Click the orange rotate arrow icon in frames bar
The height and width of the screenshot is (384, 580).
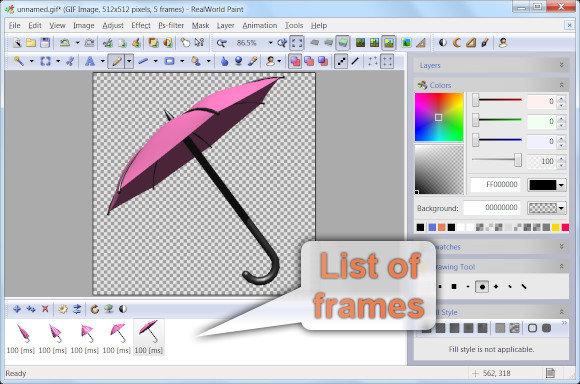click(95, 309)
